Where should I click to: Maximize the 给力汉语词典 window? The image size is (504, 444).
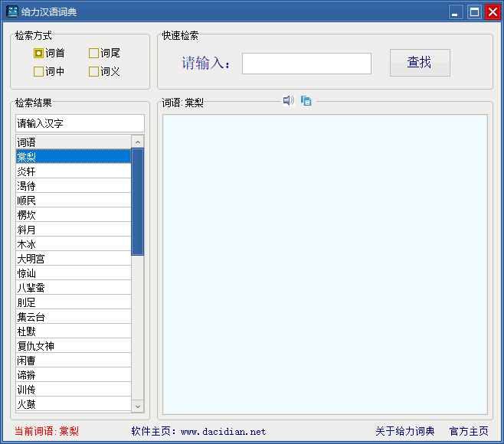tap(474, 12)
